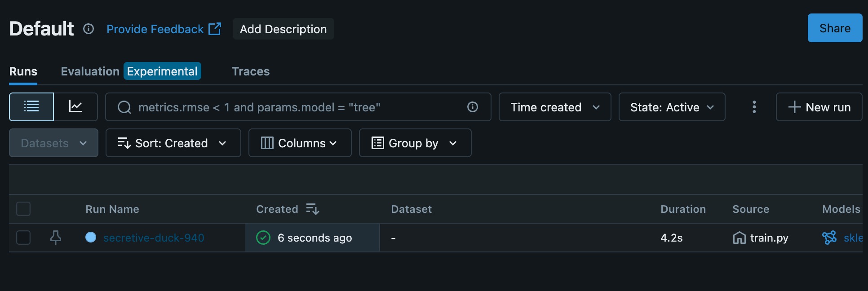Toggle the select-all runs checkbox
Screen dimensions: 868x291
[23, 209]
